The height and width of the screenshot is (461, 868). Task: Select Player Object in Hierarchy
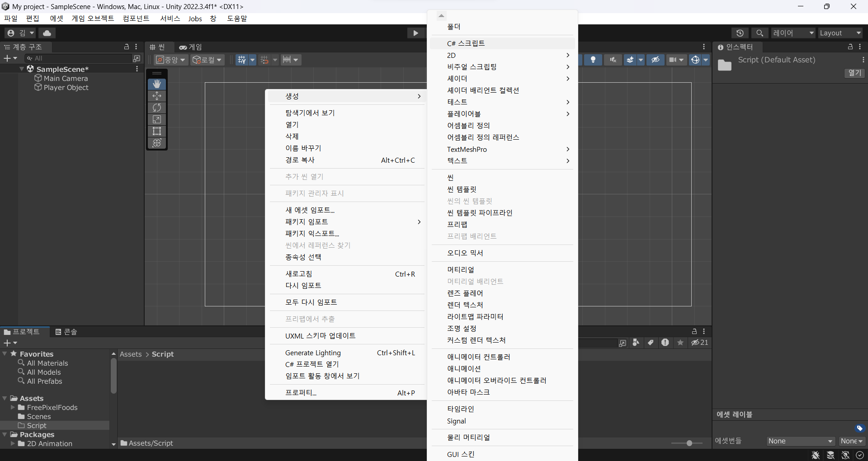pyautogui.click(x=66, y=88)
